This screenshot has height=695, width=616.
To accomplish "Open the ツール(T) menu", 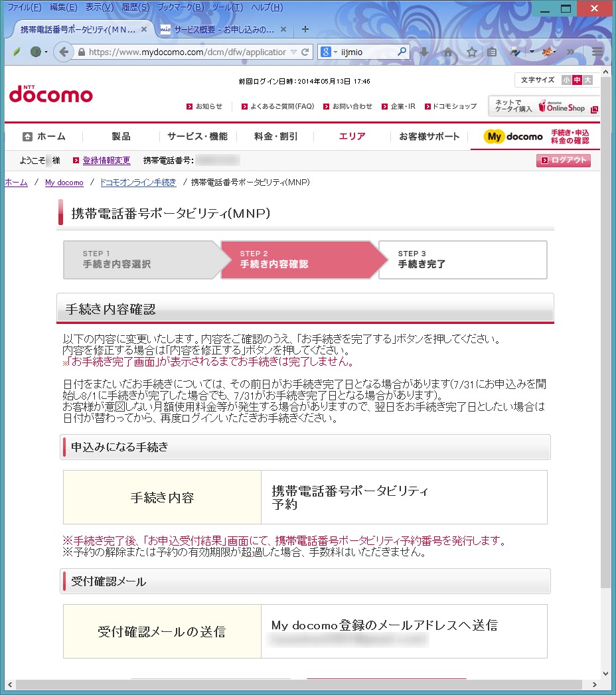I will tap(227, 7).
